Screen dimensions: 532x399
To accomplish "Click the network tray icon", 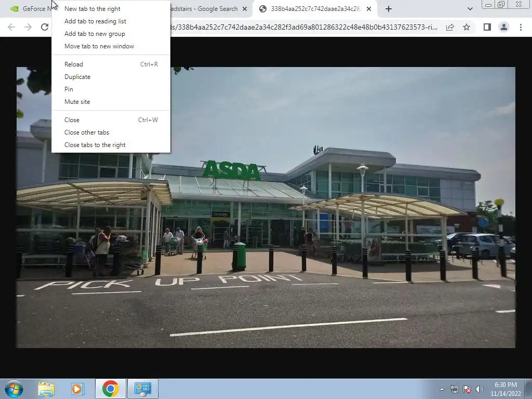I will 454,389.
